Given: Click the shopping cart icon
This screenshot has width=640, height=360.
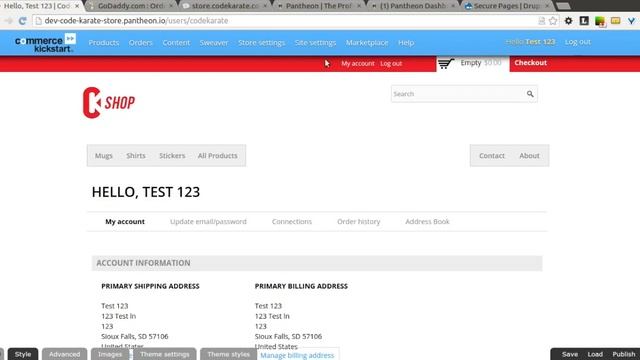Looking at the screenshot, I should point(446,64).
